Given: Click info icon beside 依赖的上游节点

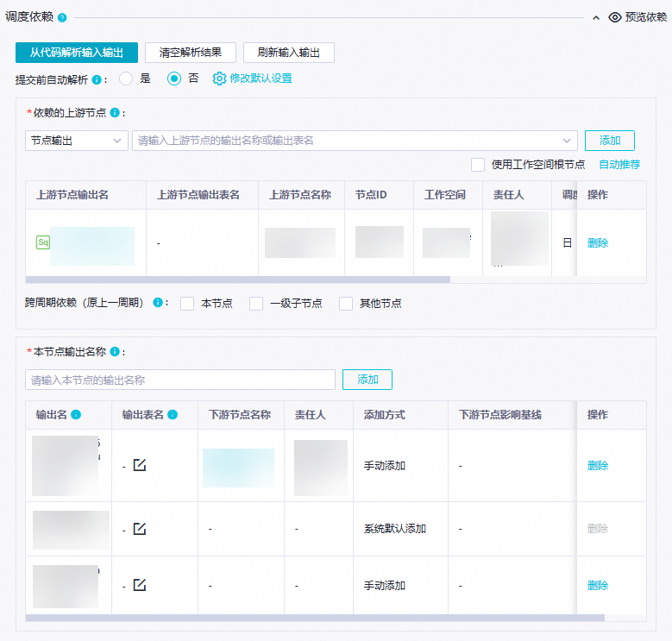Looking at the screenshot, I should point(115,113).
